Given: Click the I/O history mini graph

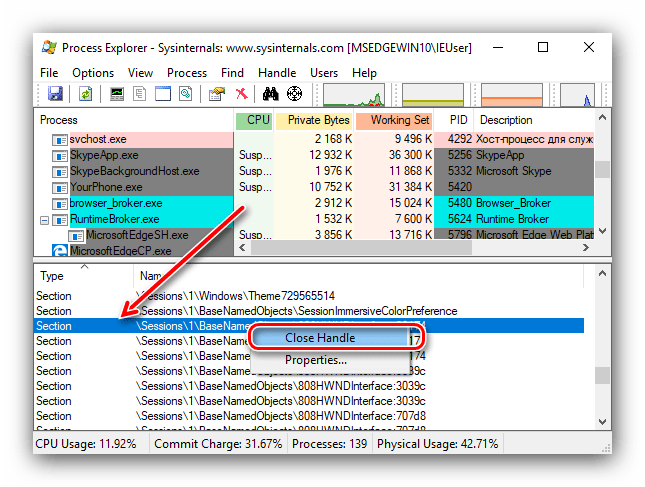Looking at the screenshot, I should [x=577, y=95].
